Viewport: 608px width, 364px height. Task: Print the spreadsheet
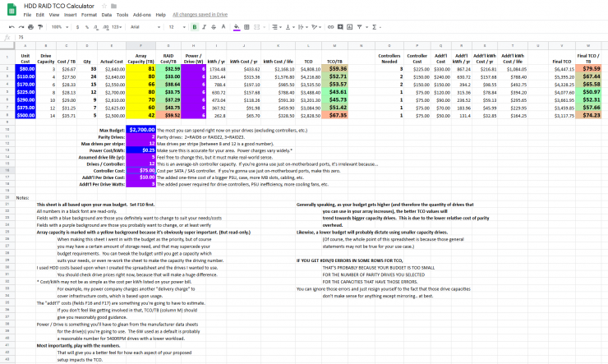point(30,27)
